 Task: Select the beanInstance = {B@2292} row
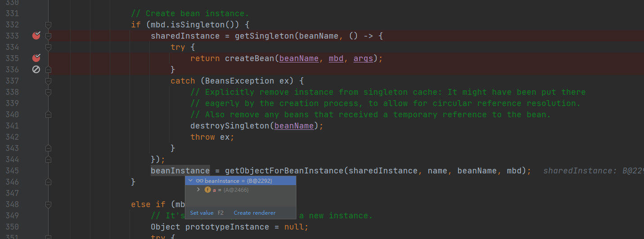238,181
